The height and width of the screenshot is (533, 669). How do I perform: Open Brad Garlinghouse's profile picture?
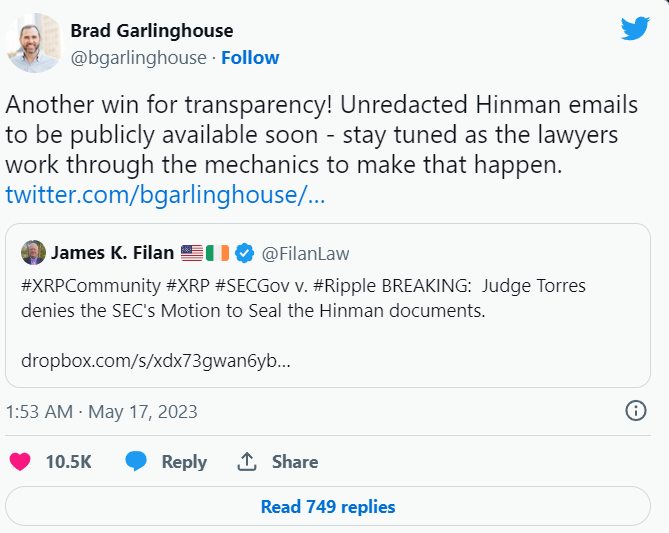[x=33, y=43]
